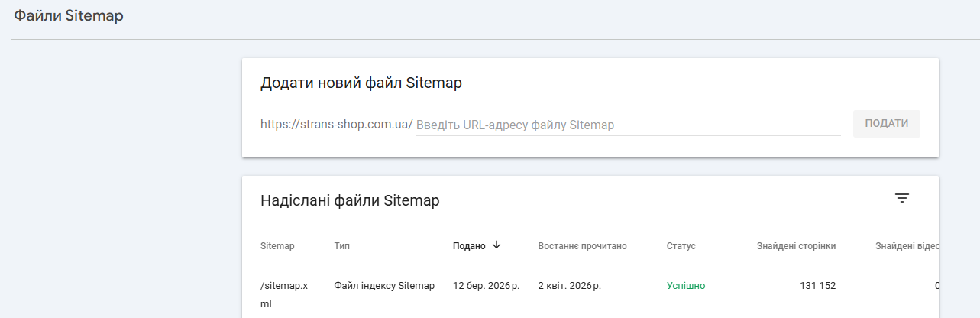Image resolution: width=980 pixels, height=318 pixels.
Task: Open the filter rows icon
Action: [x=902, y=199]
